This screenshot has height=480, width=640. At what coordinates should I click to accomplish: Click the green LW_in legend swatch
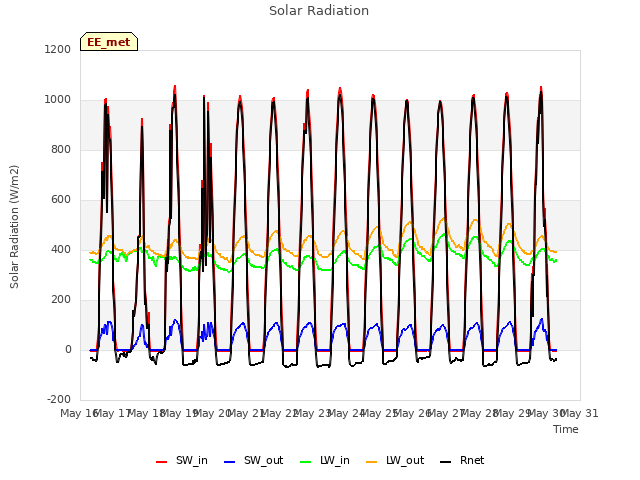[x=305, y=462]
